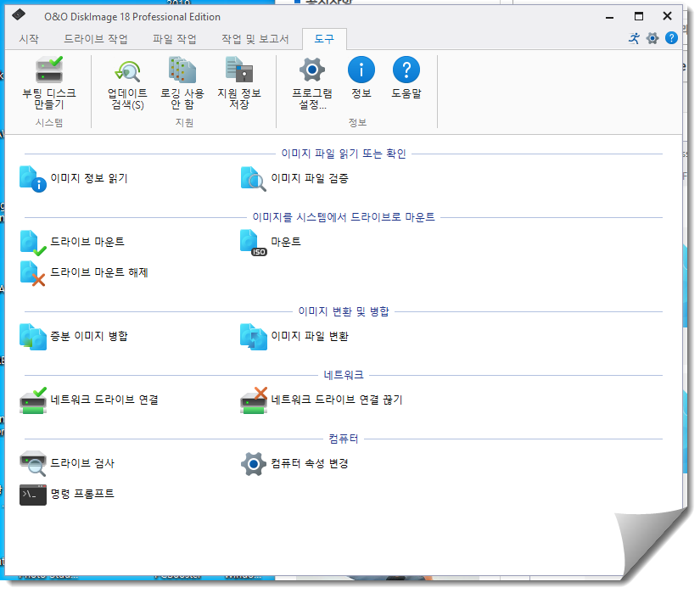Click the 드라이브 마운트 해제 label

click(x=98, y=272)
